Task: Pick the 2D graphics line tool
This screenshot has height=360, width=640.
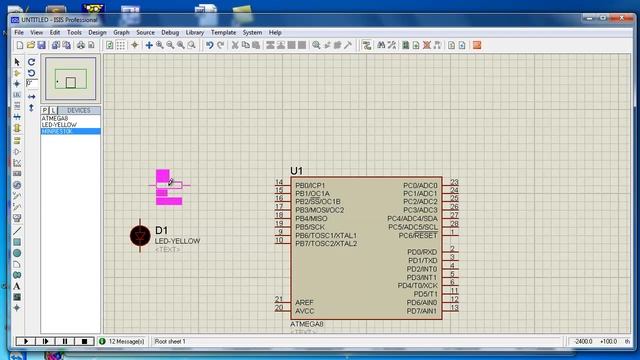Action: click(17, 231)
